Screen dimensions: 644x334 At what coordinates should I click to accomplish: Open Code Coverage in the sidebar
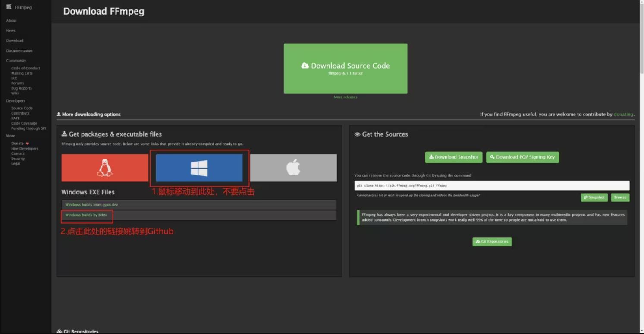(24, 123)
